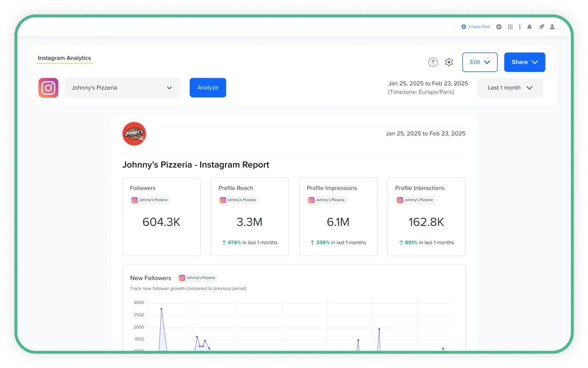588x368 pixels.
Task: Click the Instagram tag in Profile Interactions card
Action: (415, 200)
